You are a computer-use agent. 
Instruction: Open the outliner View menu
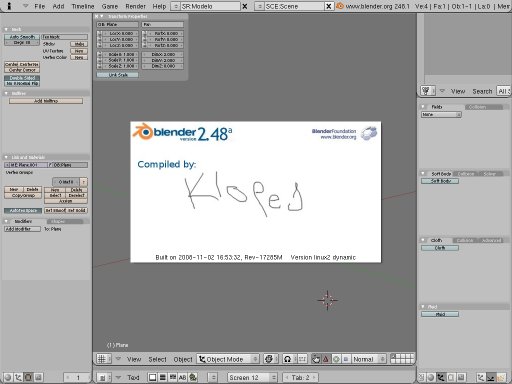coord(458,91)
